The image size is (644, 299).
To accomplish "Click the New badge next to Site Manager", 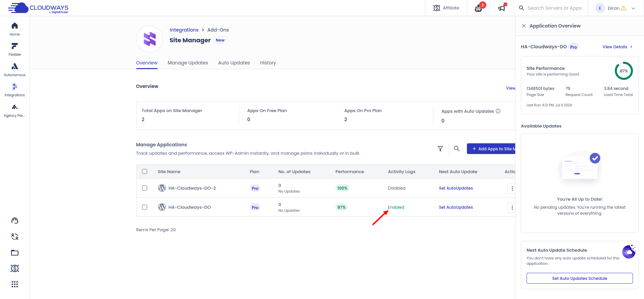I will 220,40.
